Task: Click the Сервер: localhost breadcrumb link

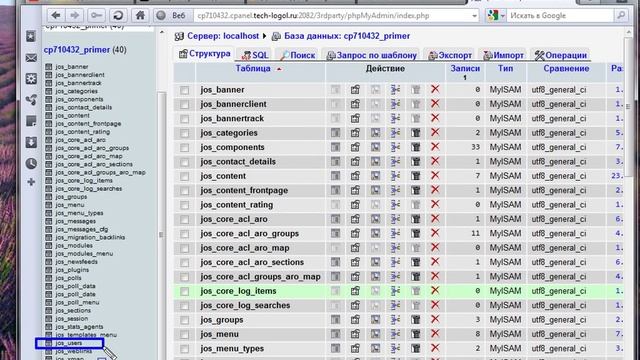Action: 223,36
